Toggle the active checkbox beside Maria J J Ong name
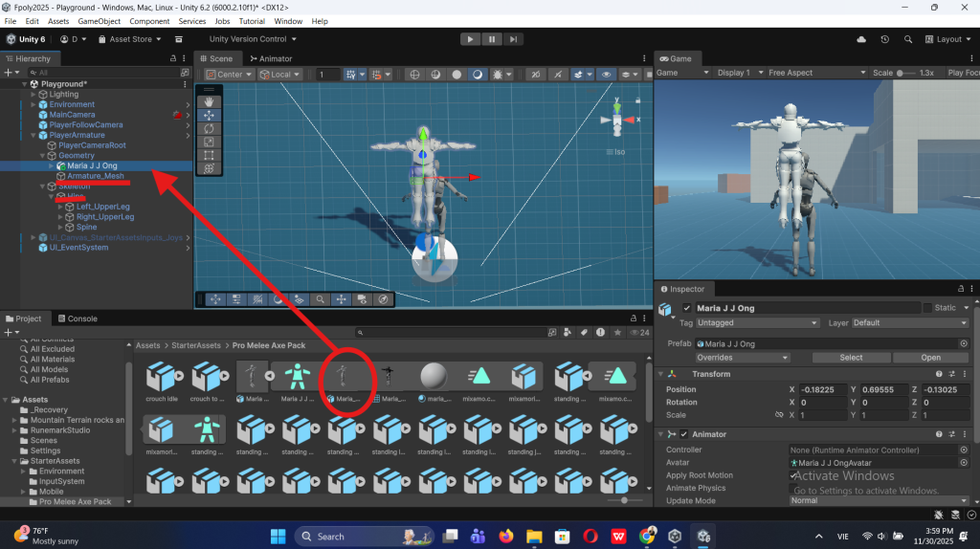This screenshot has height=549, width=980. point(686,308)
